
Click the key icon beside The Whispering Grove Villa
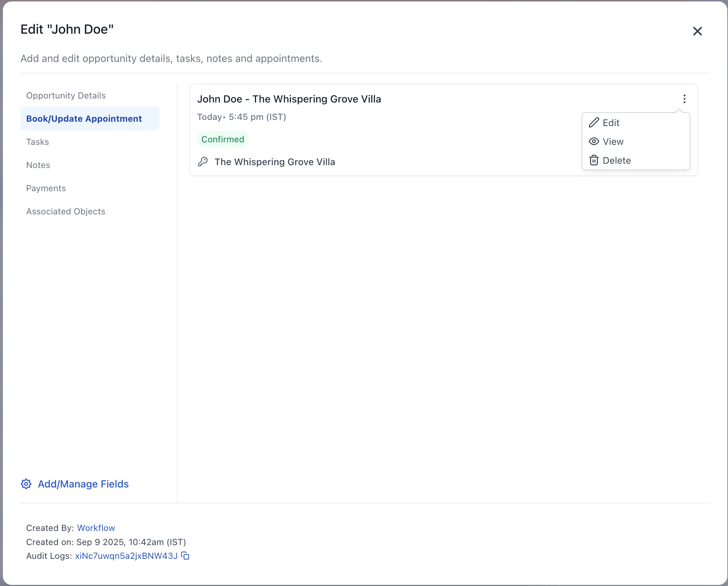203,162
